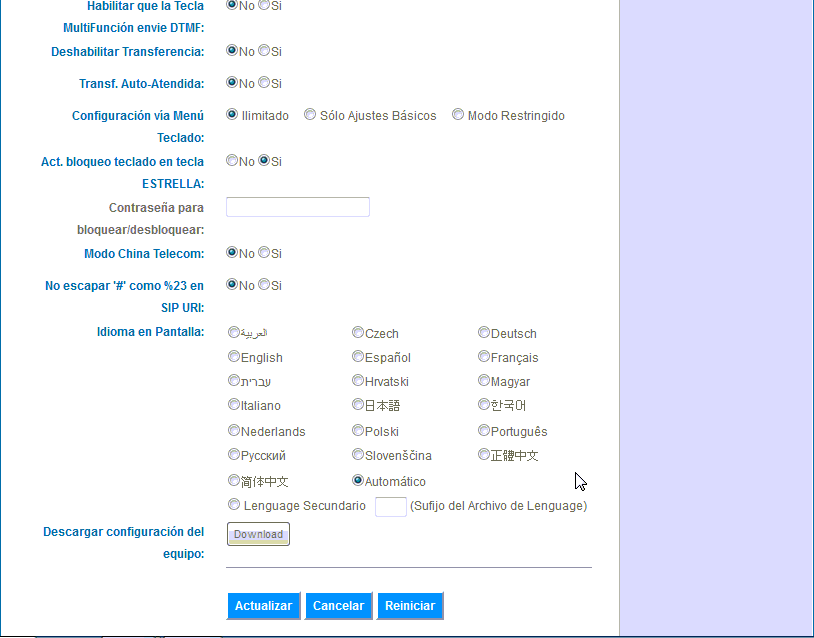This screenshot has height=638, width=814.
Task: Select the Português language radio button
Action: tap(483, 430)
